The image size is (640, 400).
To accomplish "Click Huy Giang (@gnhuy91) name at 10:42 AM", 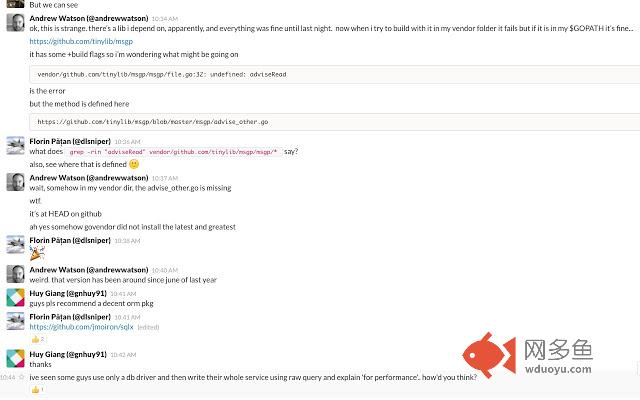I will [67, 354].
